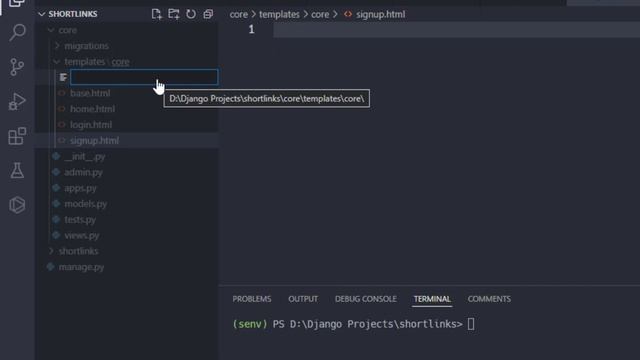640x360 pixels.
Task: Click the (senv) terminal text
Action: pyautogui.click(x=249, y=324)
